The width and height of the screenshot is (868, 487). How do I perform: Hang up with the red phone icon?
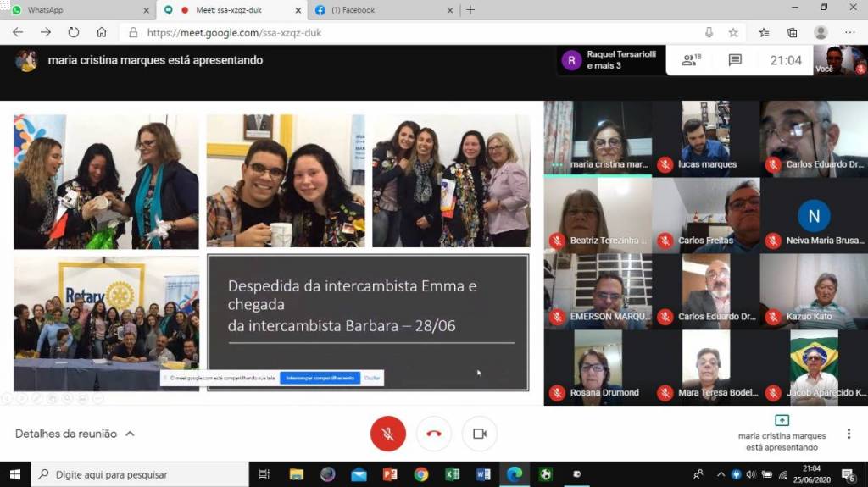point(434,434)
